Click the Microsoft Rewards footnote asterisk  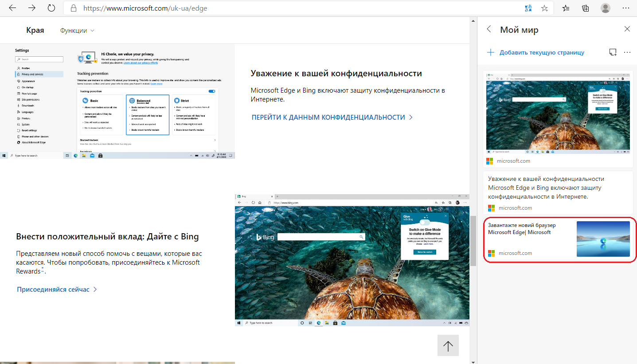tap(43, 269)
